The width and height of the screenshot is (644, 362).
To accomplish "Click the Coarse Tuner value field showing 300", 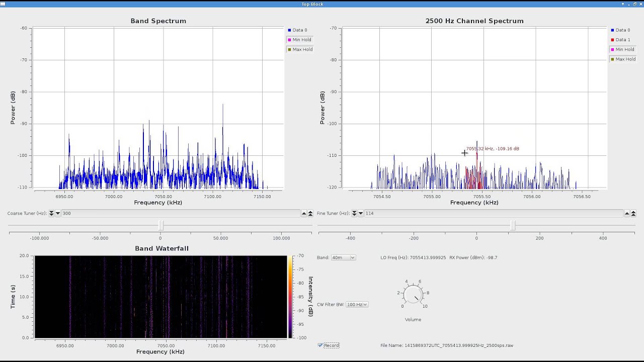I will (x=181, y=213).
